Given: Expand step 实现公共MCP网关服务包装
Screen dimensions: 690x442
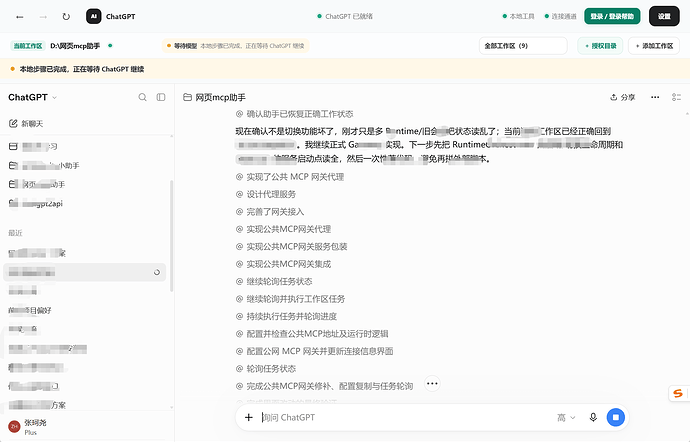Looking at the screenshot, I should pos(291,247).
